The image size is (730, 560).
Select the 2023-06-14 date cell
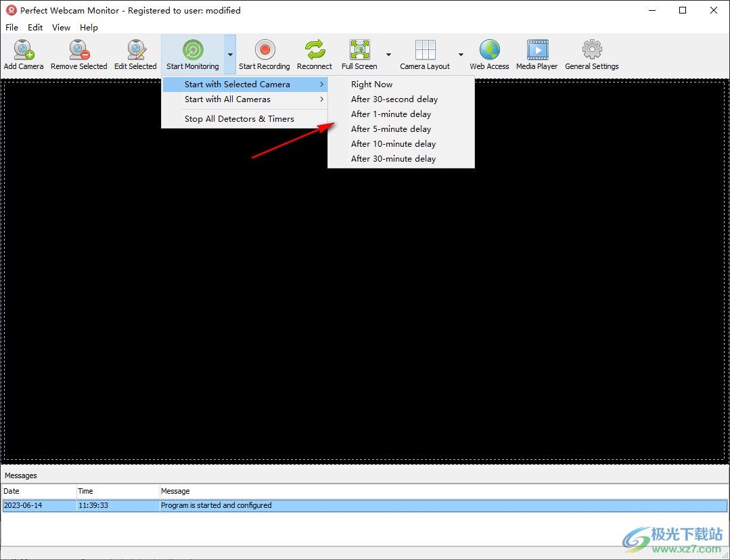point(39,505)
